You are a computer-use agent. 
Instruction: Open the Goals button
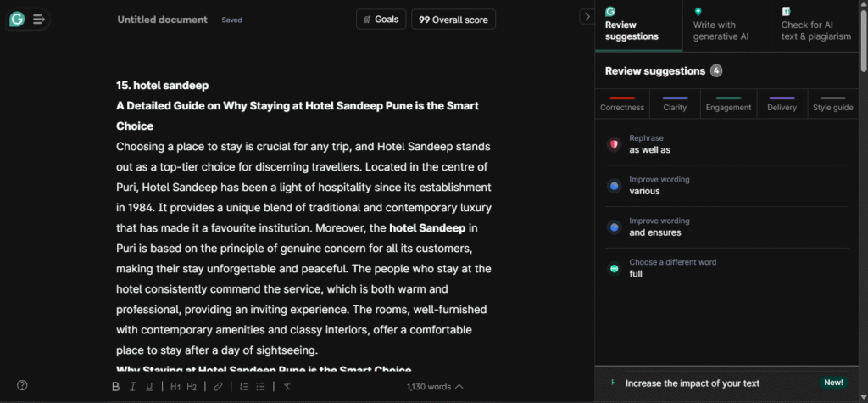pyautogui.click(x=381, y=19)
